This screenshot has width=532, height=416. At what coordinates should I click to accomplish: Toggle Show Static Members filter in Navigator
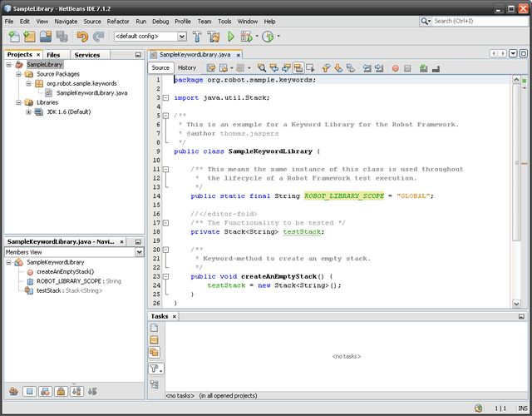45,390
